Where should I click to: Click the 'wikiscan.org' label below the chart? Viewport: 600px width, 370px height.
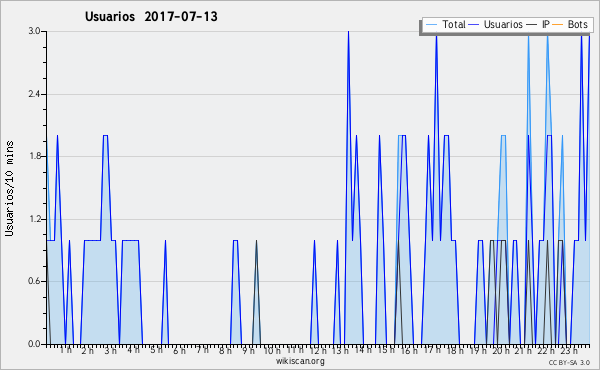pyautogui.click(x=300, y=361)
